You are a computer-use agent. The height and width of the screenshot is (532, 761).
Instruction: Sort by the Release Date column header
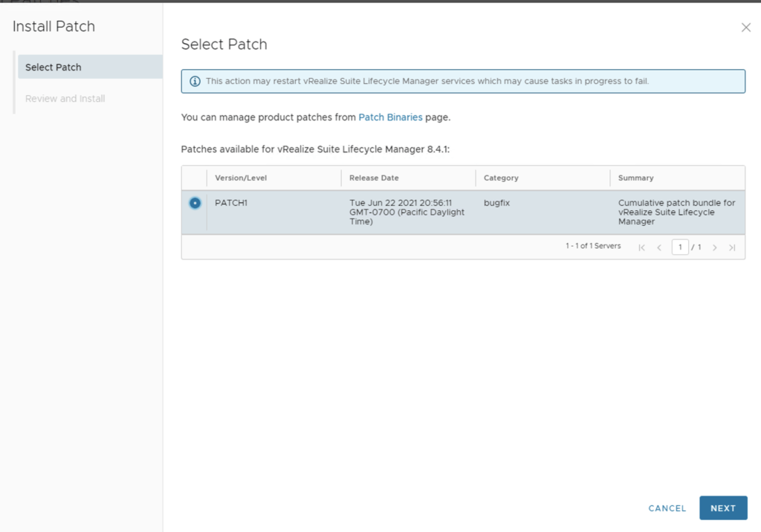(374, 178)
